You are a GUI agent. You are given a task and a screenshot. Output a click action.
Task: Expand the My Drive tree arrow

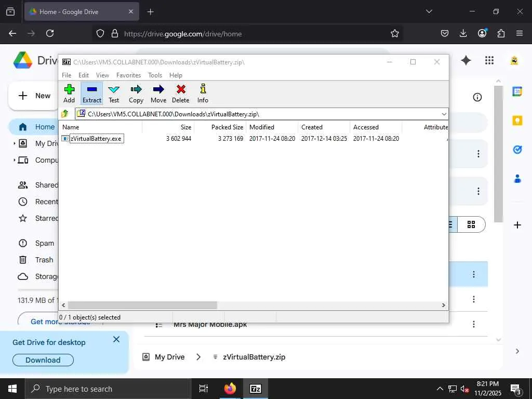click(x=14, y=143)
